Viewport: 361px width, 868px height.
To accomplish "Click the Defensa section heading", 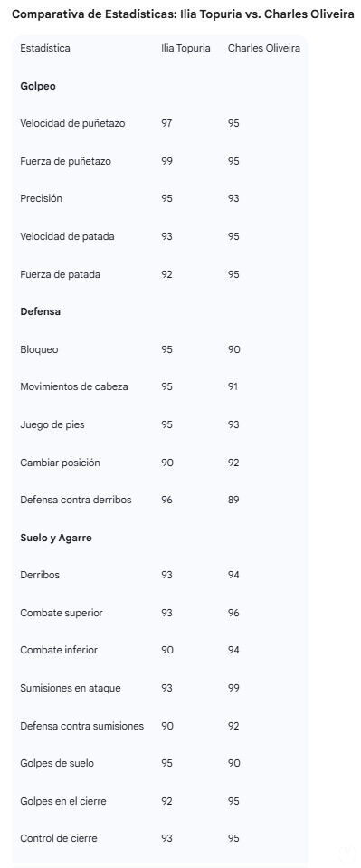I will [x=41, y=311].
